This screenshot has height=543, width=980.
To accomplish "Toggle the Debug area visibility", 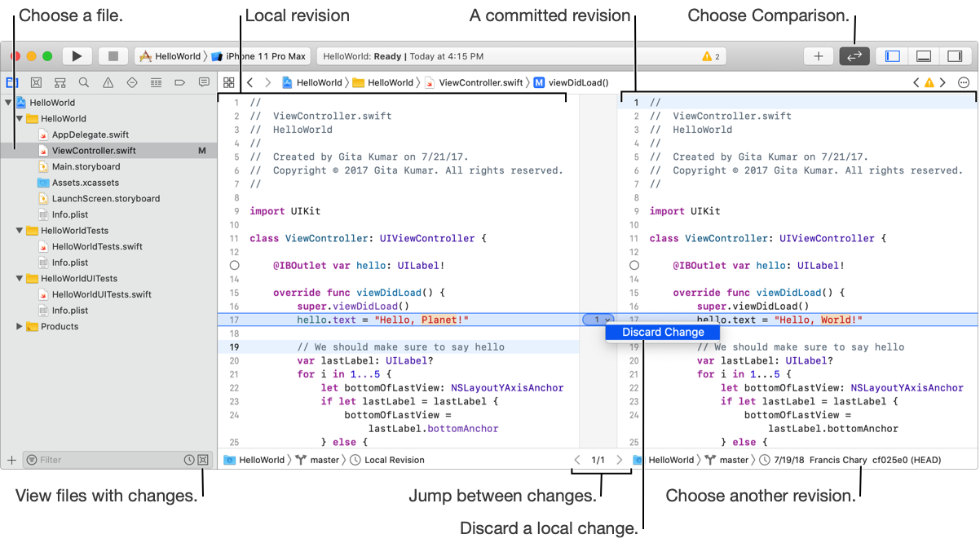I will pos(924,56).
